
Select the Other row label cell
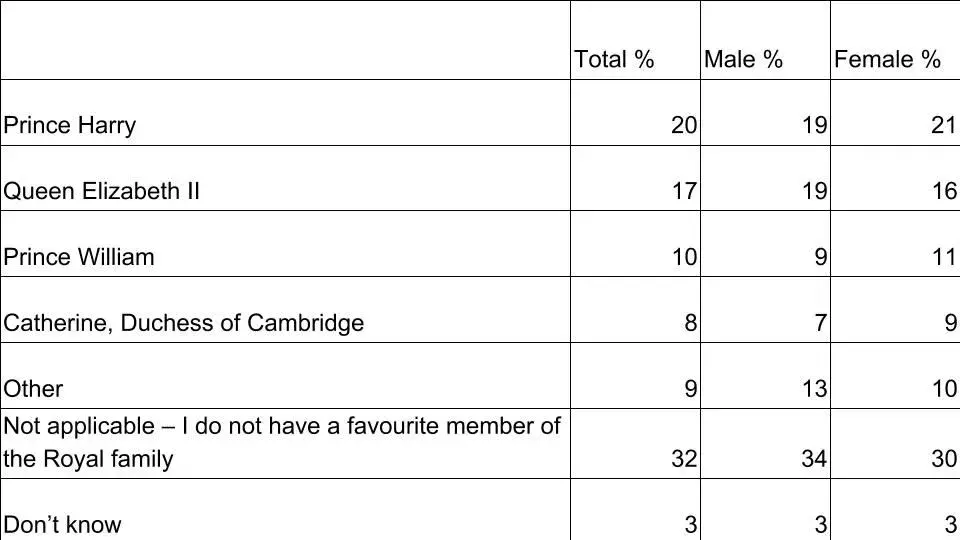[x=33, y=389]
